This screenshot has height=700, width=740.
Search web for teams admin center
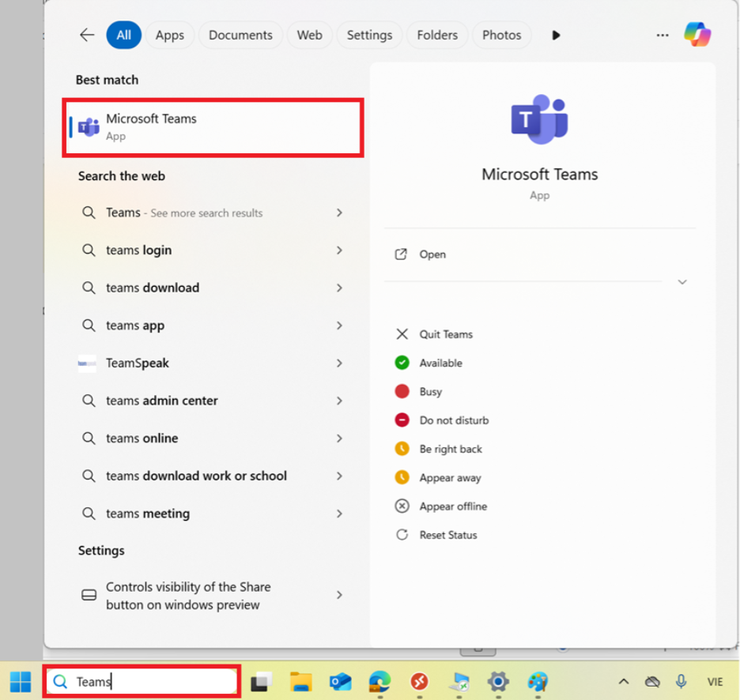coord(162,401)
